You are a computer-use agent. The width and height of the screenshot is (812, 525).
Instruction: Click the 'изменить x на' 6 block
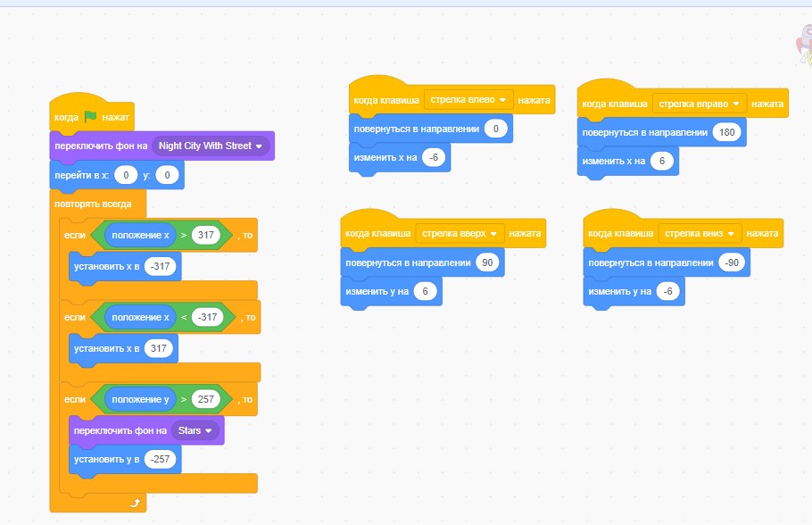pos(627,162)
